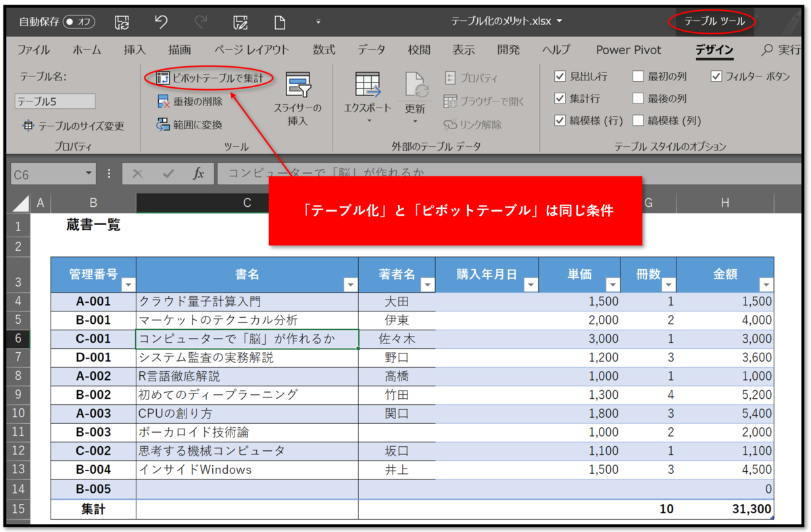Select 重複の削除 to remove duplicates
This screenshot has height=532, width=811.
point(189,100)
